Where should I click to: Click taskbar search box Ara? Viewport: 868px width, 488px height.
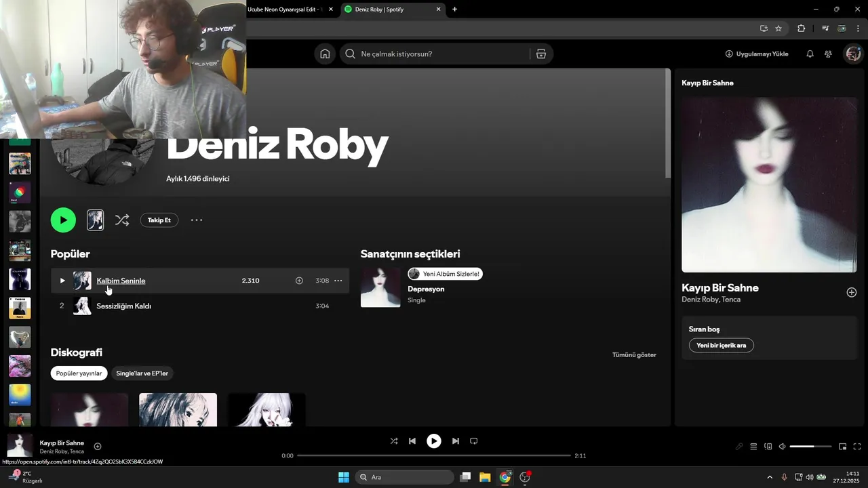405,477
